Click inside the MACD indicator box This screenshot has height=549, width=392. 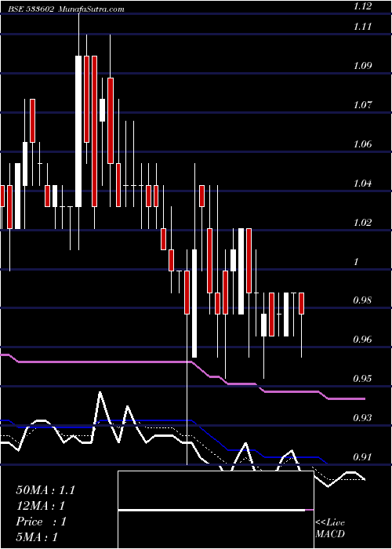click(x=216, y=510)
